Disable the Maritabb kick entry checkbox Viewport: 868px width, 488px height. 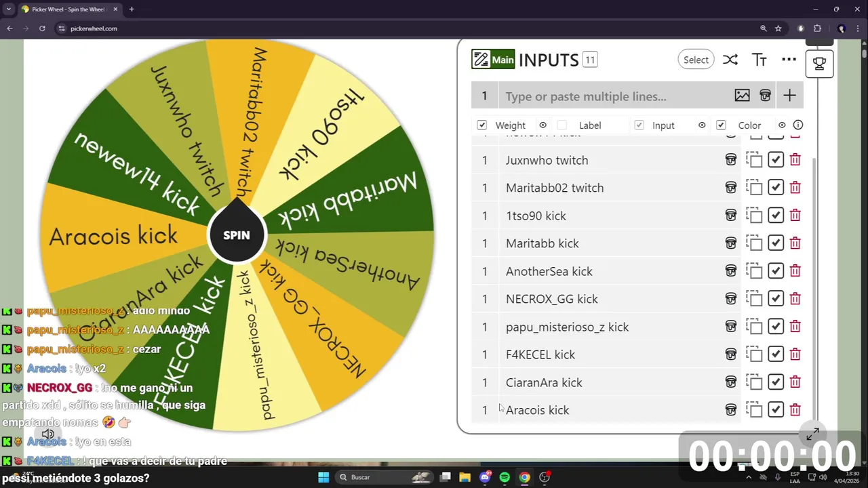coord(776,243)
